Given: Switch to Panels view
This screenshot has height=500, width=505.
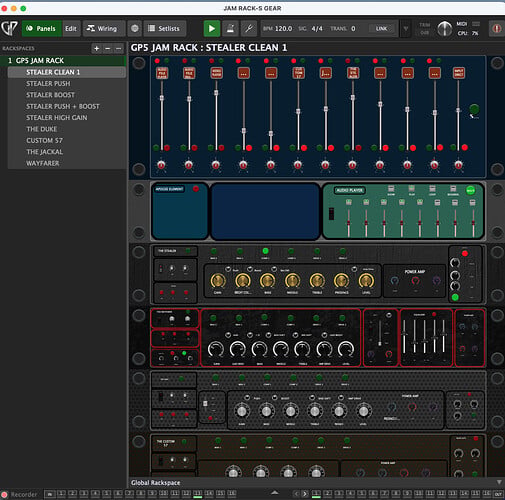Looking at the screenshot, I should click(41, 29).
